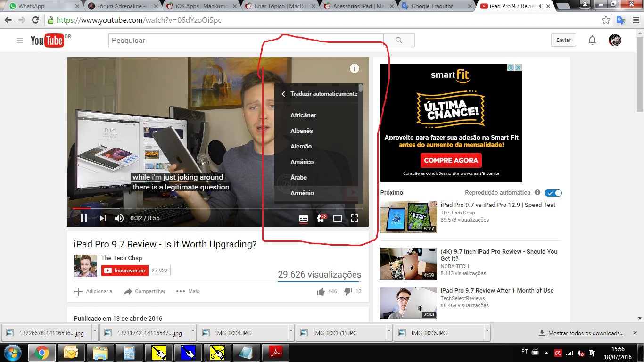Click Compartilhar share button
The height and width of the screenshot is (362, 644).
145,291
